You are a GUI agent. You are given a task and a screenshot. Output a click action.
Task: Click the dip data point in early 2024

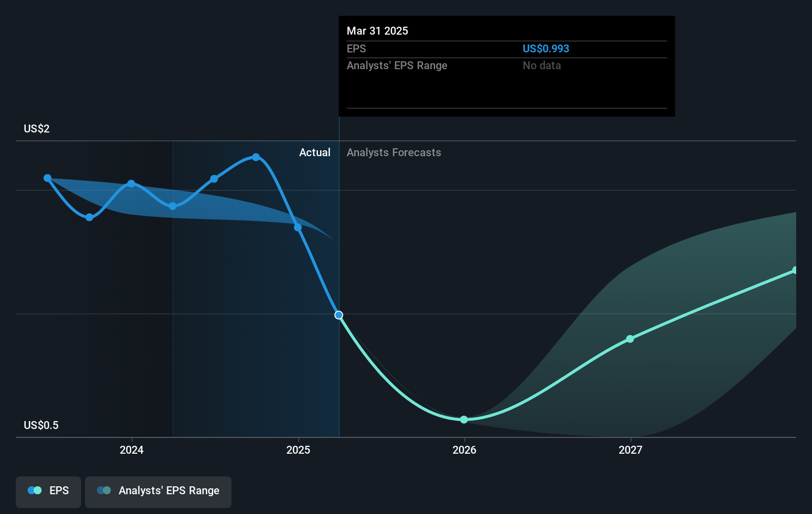click(89, 216)
